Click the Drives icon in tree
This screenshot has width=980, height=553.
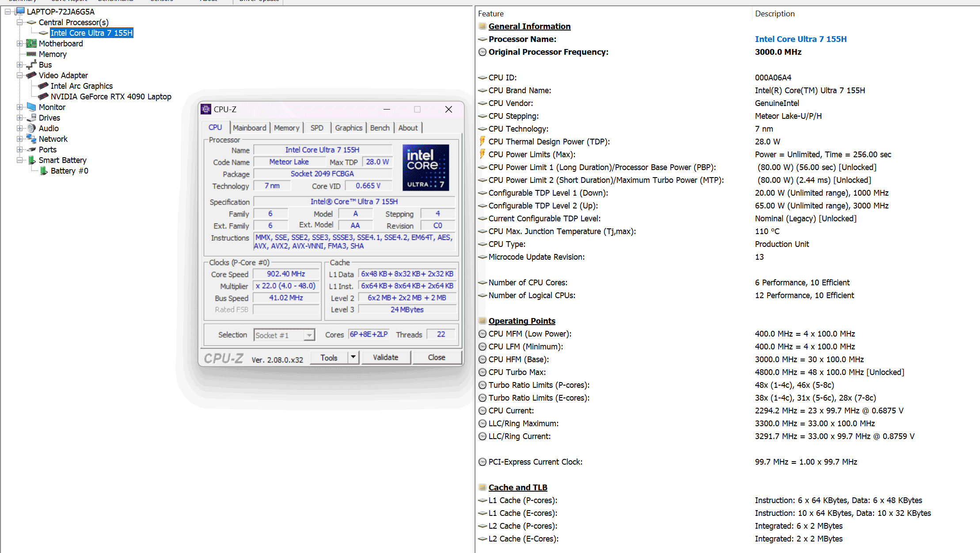click(x=31, y=117)
